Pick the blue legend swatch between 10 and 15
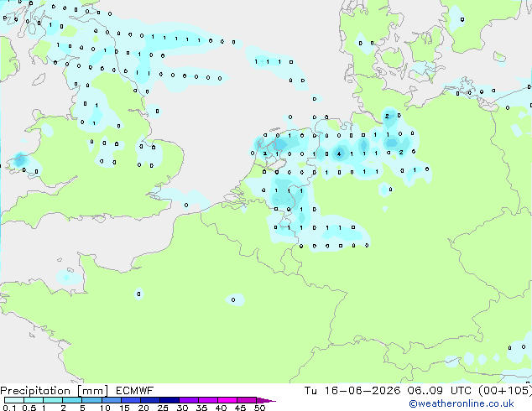The width and height of the screenshot is (532, 411). click(x=112, y=400)
